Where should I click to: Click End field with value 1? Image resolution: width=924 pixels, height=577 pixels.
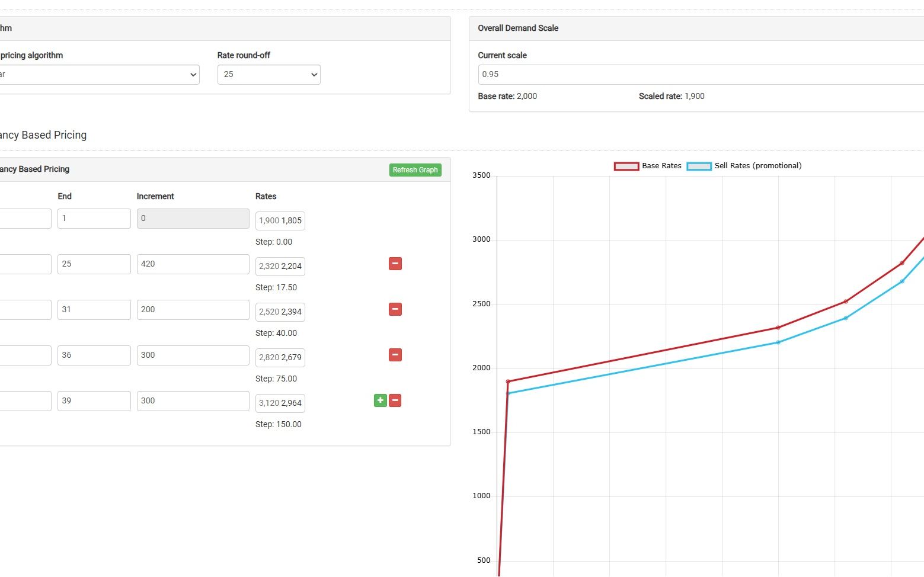[x=94, y=219]
